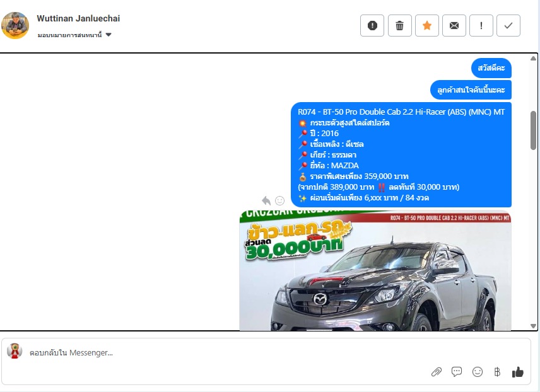Select the ลูกค้าสนใจคันนี้นะคะ message bubble
Viewport: 540px width, 392px height.
(471, 90)
